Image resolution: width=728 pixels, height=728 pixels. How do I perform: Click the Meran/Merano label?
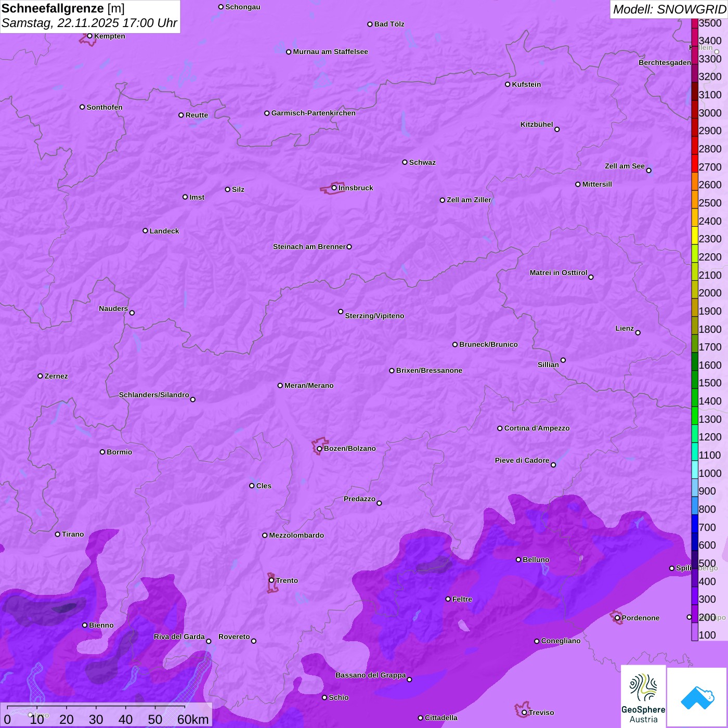[309, 385]
